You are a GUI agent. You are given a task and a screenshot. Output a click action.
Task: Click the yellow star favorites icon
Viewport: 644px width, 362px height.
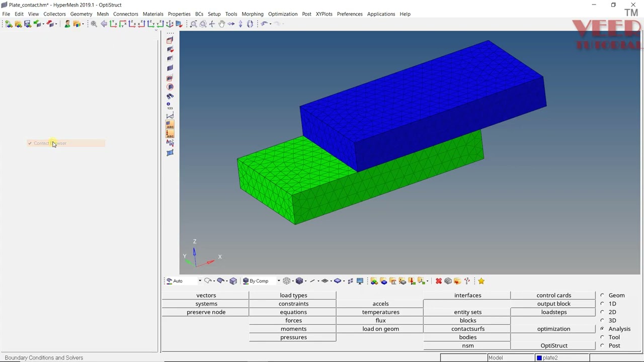[x=481, y=281]
